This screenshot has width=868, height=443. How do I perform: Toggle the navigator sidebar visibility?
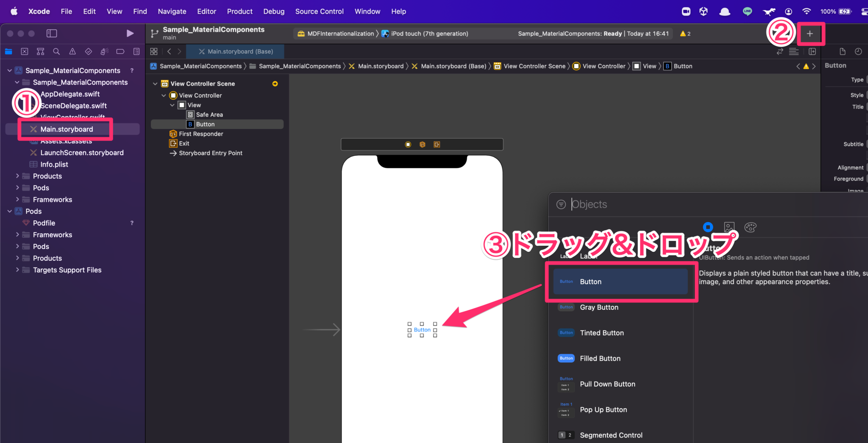52,33
